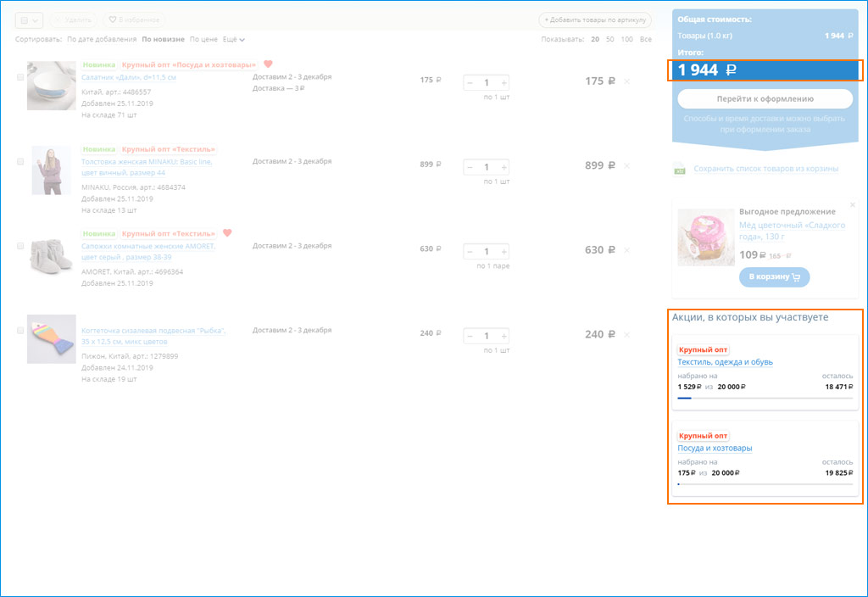Click quantity field for Салатник «Дали»

coord(487,83)
